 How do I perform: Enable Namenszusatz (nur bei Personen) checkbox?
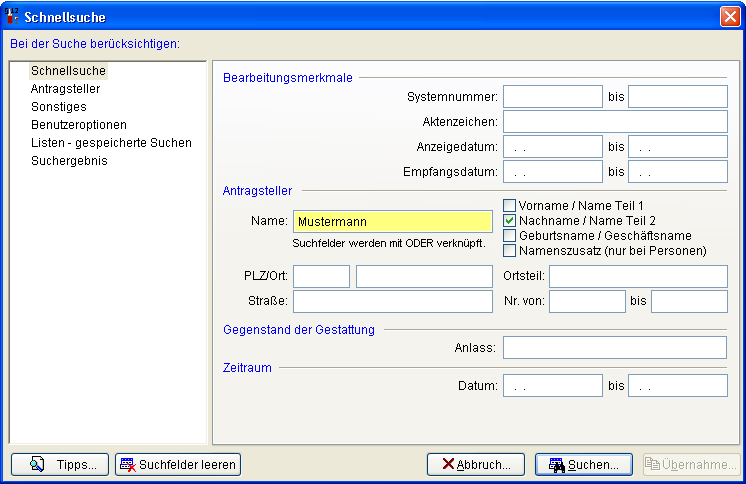509,251
